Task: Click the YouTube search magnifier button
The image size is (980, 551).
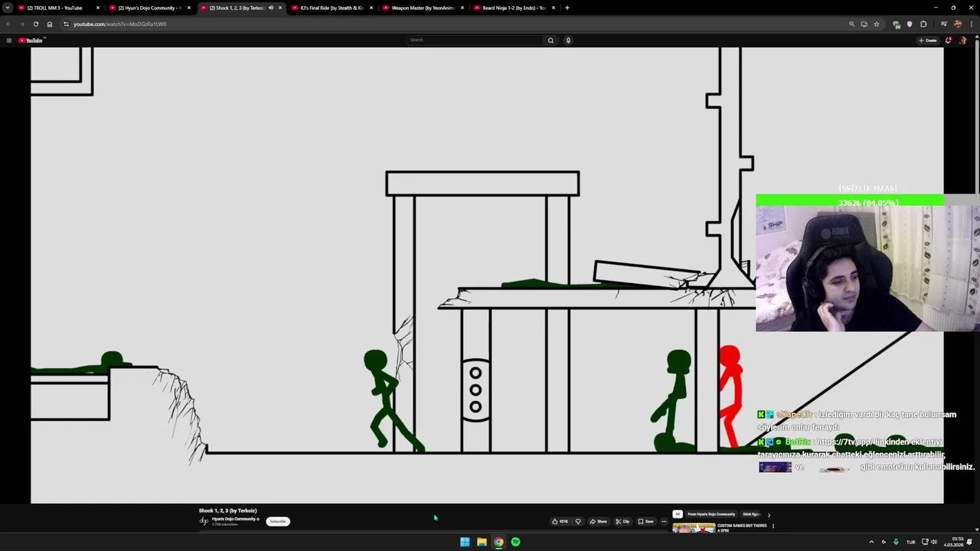Action: [550, 41]
